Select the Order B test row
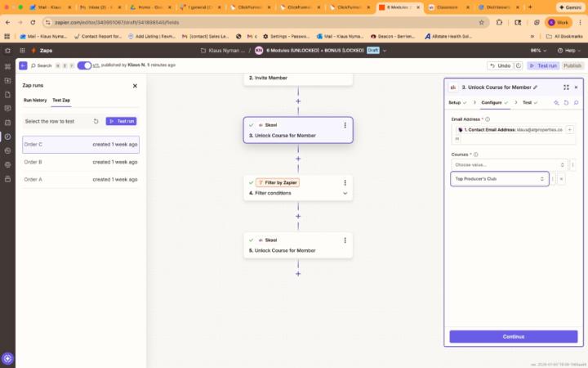Viewport: 588px width, 368px height. tap(80, 162)
